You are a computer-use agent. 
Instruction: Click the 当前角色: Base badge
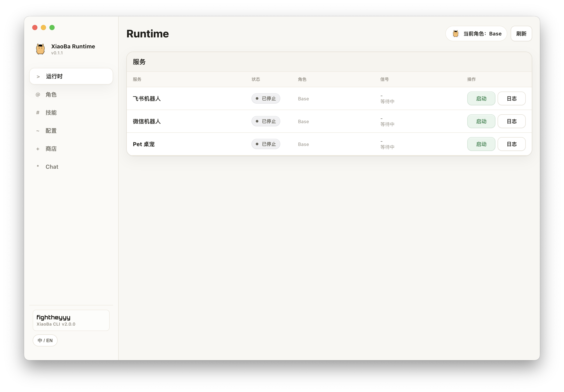click(x=476, y=34)
